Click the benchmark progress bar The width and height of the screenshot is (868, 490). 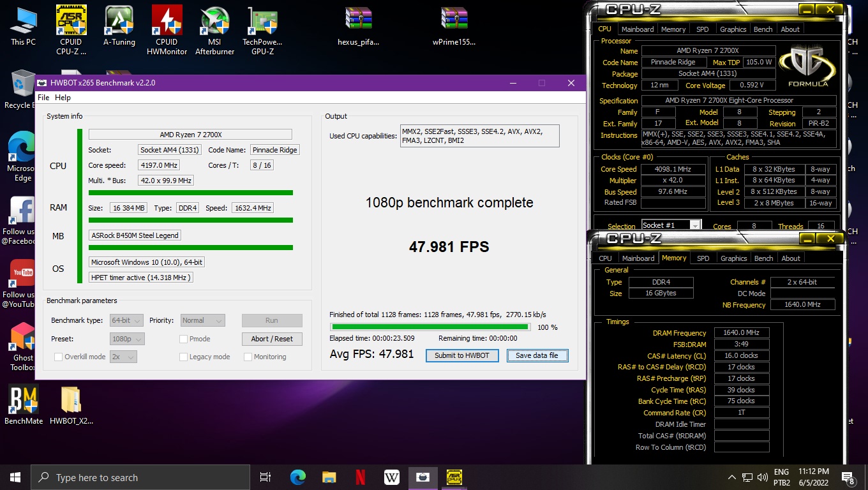click(x=430, y=327)
